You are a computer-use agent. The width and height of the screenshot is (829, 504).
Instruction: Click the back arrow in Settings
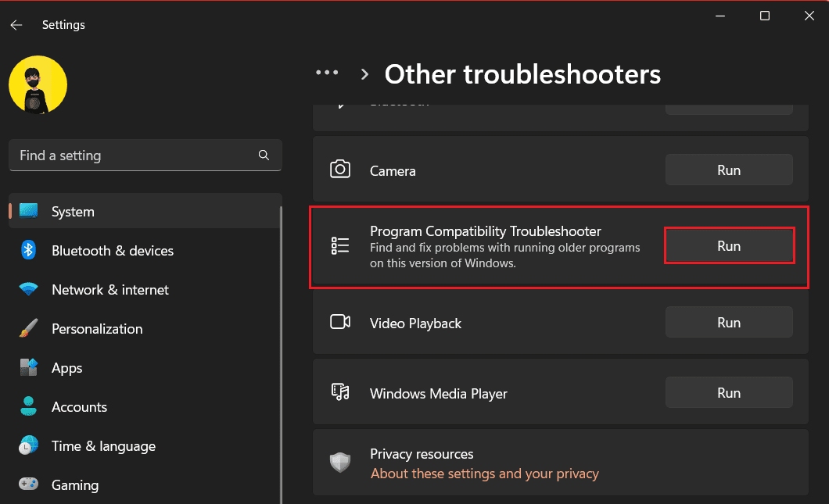[16, 25]
